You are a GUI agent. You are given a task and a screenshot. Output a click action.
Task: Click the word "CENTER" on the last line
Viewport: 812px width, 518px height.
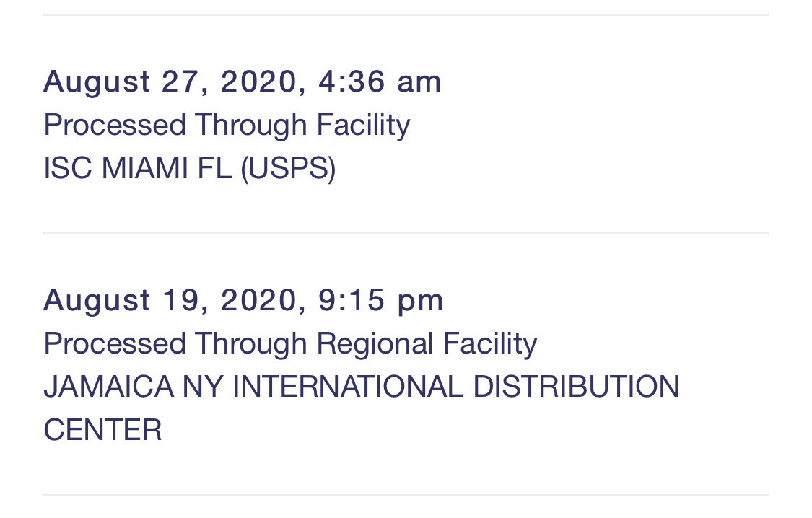click(x=102, y=431)
